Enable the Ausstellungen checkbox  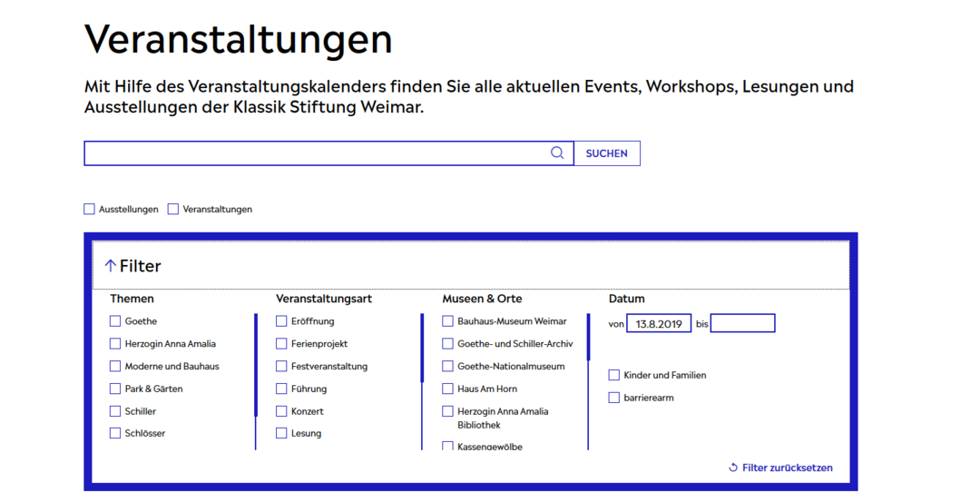pos(90,209)
